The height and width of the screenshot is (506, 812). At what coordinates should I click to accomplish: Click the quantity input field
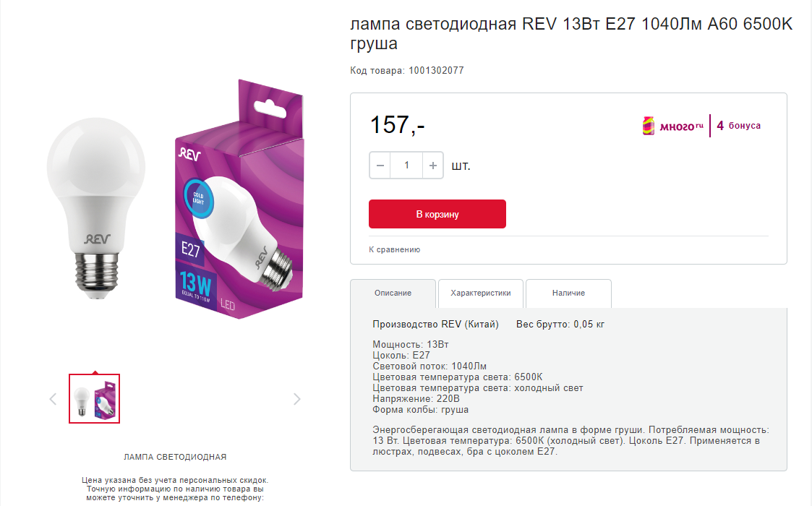click(406, 166)
